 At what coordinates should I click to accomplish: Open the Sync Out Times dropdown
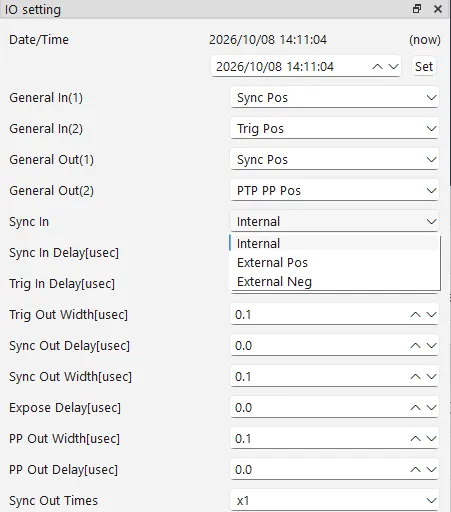(334, 501)
